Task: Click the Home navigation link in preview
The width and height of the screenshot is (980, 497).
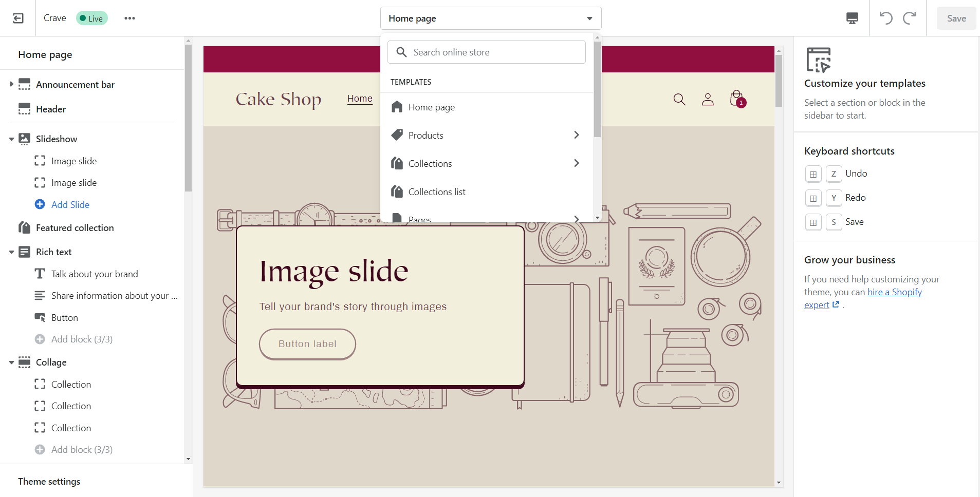Action: pos(360,99)
